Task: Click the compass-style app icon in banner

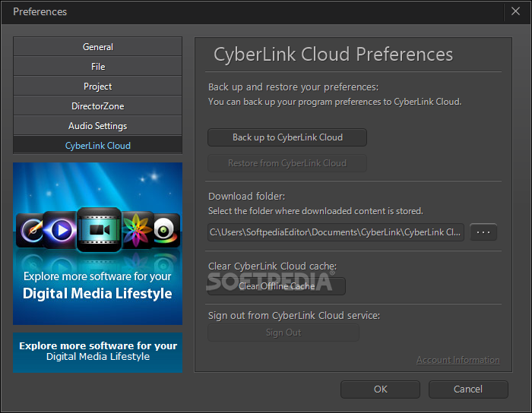Action: pos(30,230)
